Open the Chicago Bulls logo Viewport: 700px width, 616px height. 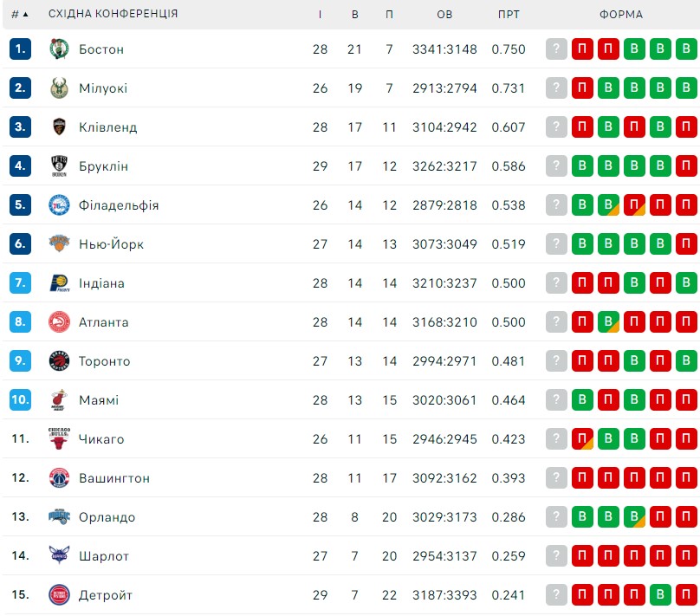[59, 438]
